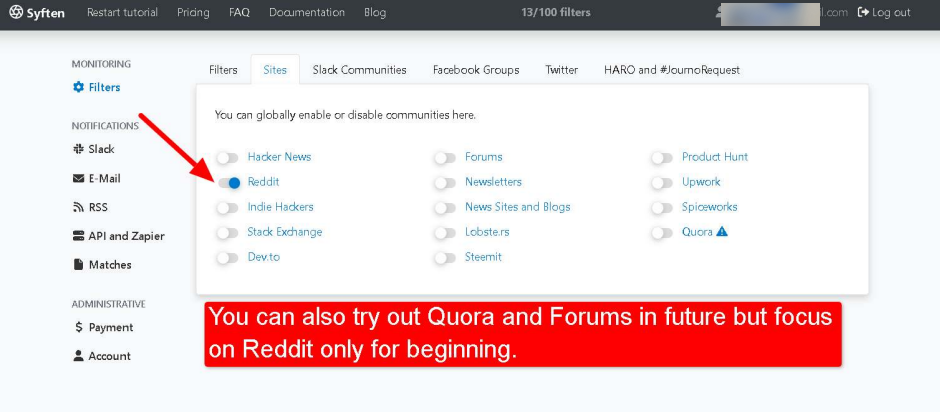The height and width of the screenshot is (412, 940).
Task: Enable the Stack Exchange toggle
Action: 228,233
